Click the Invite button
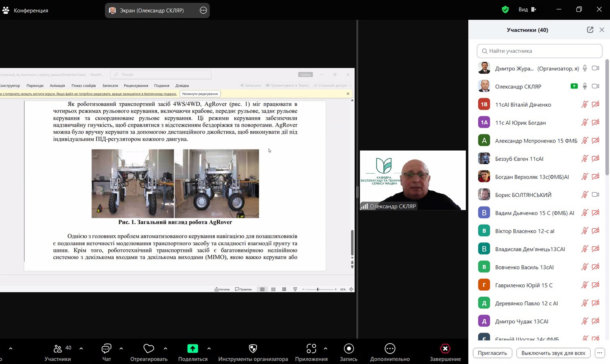 tap(492, 353)
